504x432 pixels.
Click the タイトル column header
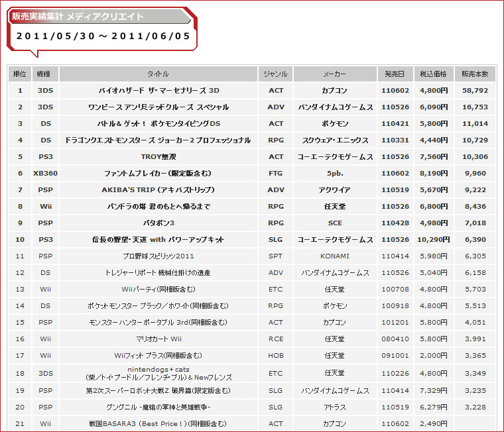[158, 74]
